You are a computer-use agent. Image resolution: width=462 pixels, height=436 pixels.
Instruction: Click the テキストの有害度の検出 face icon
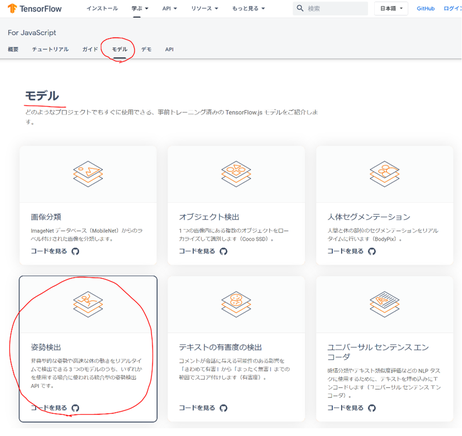coord(236,304)
